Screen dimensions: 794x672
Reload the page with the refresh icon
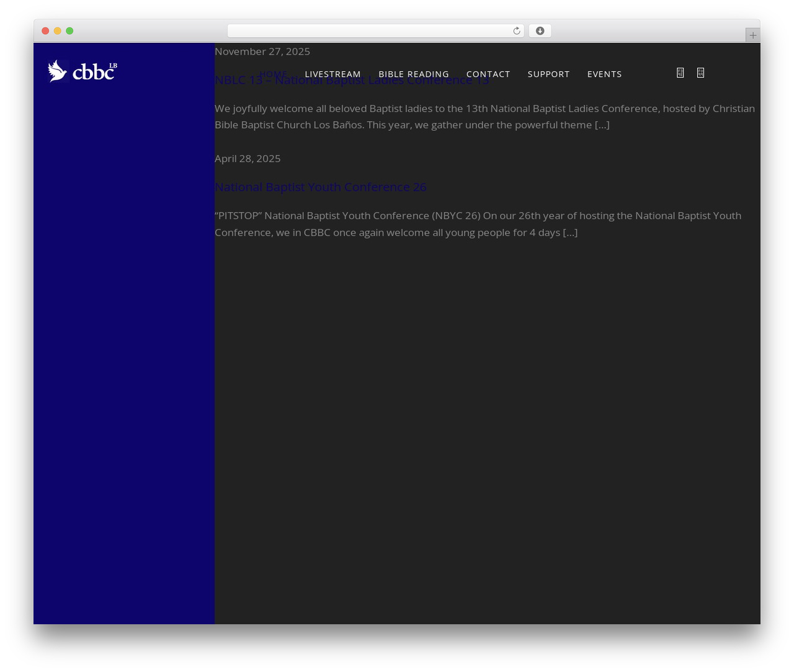pyautogui.click(x=516, y=31)
